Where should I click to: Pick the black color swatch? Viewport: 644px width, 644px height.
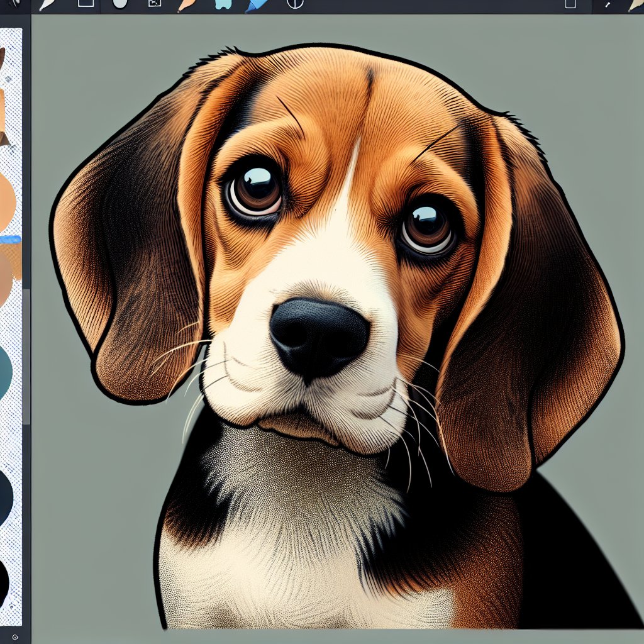(x=4, y=583)
